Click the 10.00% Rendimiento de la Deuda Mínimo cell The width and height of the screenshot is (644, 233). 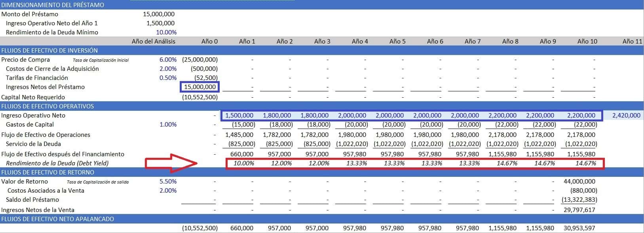click(x=166, y=32)
